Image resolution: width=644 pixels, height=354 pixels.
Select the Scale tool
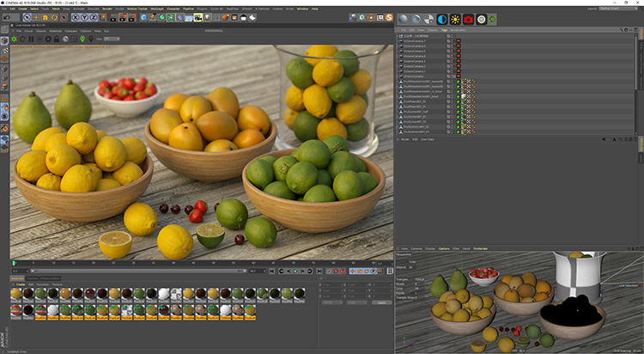coord(46,17)
